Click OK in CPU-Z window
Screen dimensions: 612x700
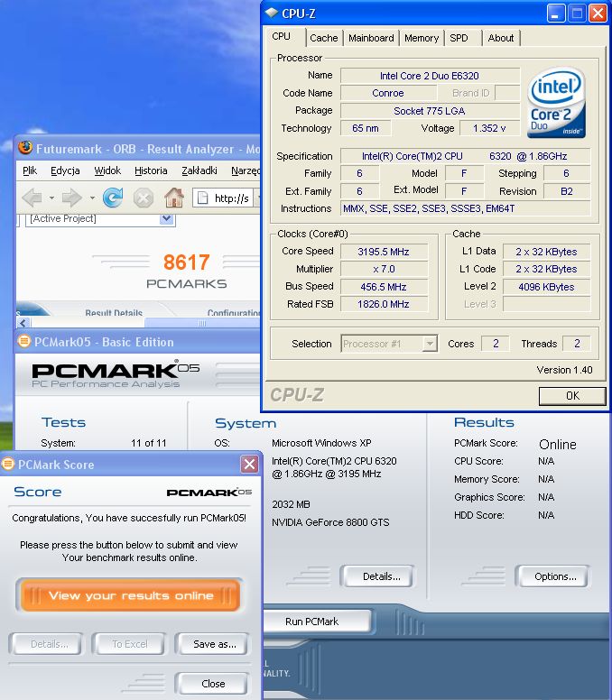point(572,395)
